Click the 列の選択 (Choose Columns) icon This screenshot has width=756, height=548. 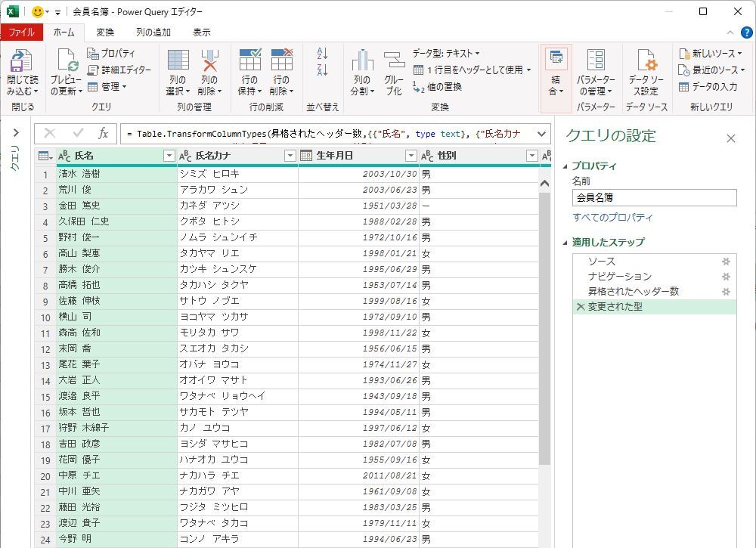pyautogui.click(x=178, y=62)
